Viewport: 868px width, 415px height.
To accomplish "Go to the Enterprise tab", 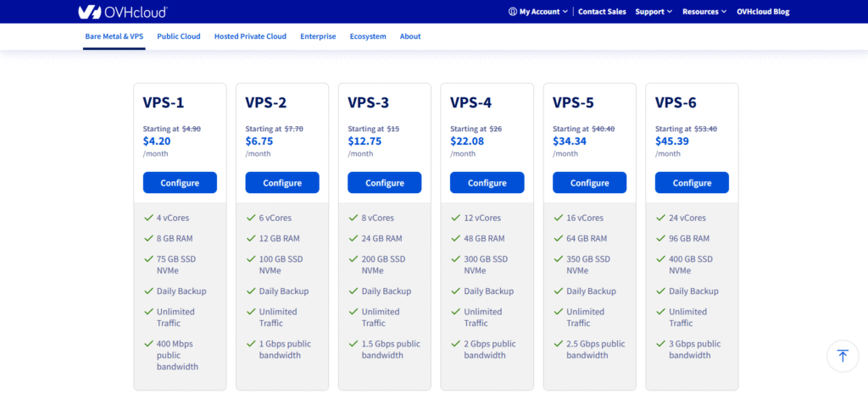I will click(x=318, y=36).
